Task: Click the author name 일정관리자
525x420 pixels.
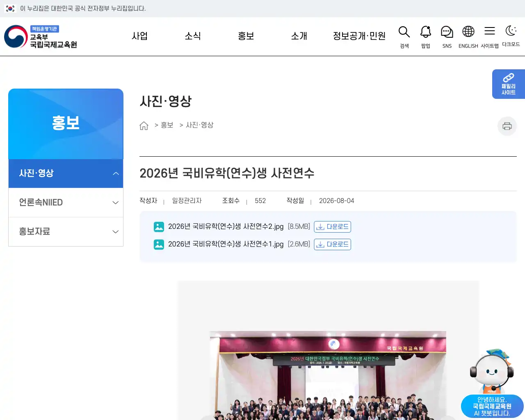Action: point(187,201)
